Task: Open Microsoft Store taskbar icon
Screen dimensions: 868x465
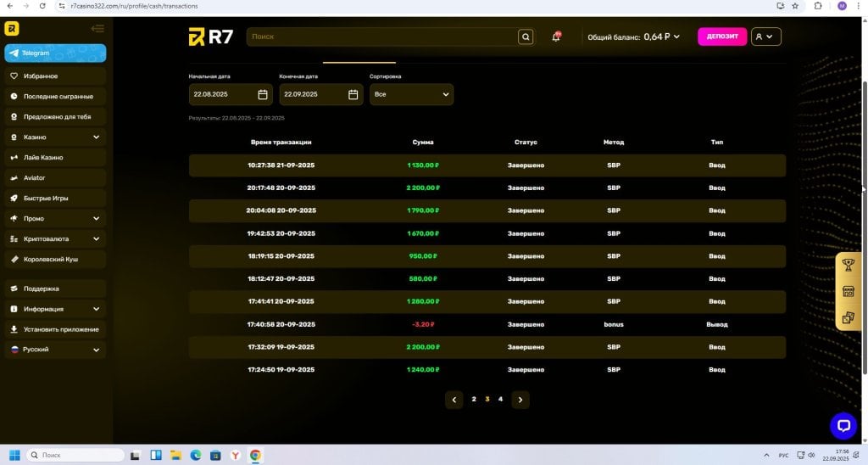Action: 215,455
